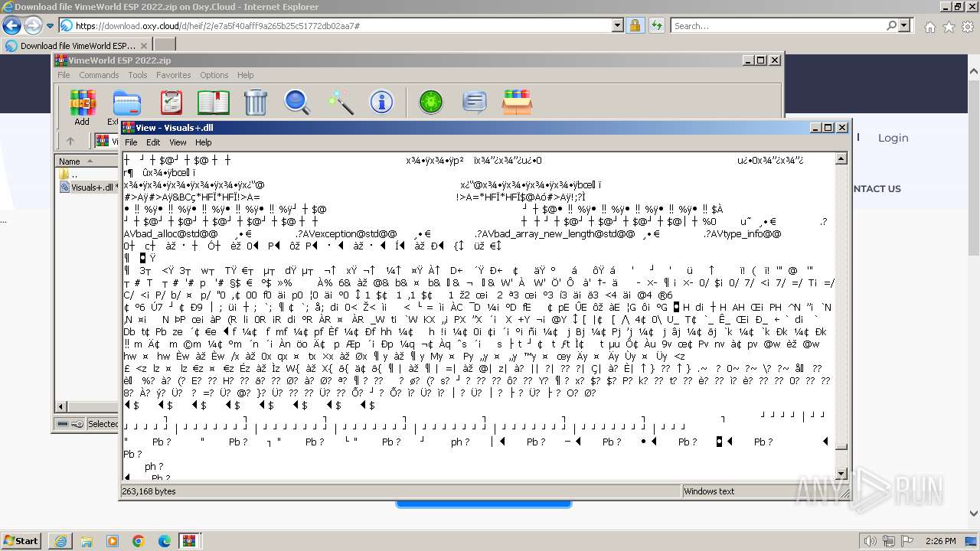Click WinRAR file list scroll-left arrow
Viewport: 980px width, 551px height.
[62, 408]
